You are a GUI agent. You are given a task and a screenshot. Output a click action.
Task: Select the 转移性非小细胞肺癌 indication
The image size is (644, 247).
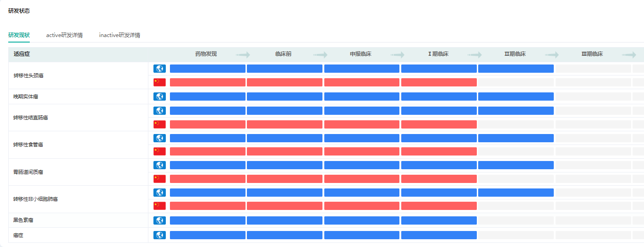pyautogui.click(x=36, y=199)
